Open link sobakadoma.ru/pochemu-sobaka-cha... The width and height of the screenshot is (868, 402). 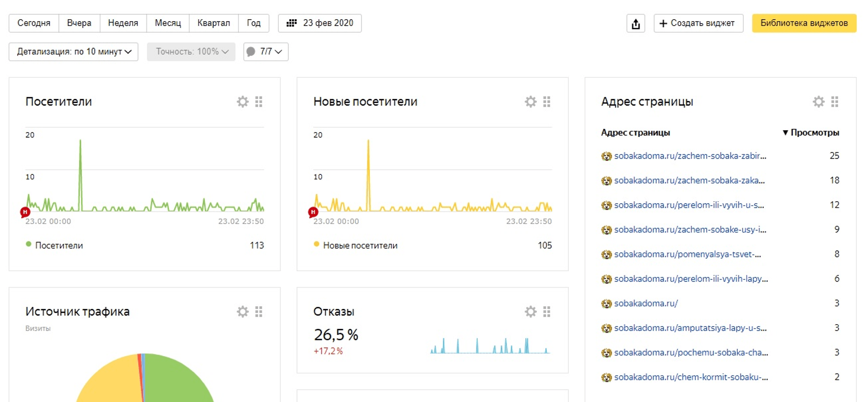click(x=691, y=353)
